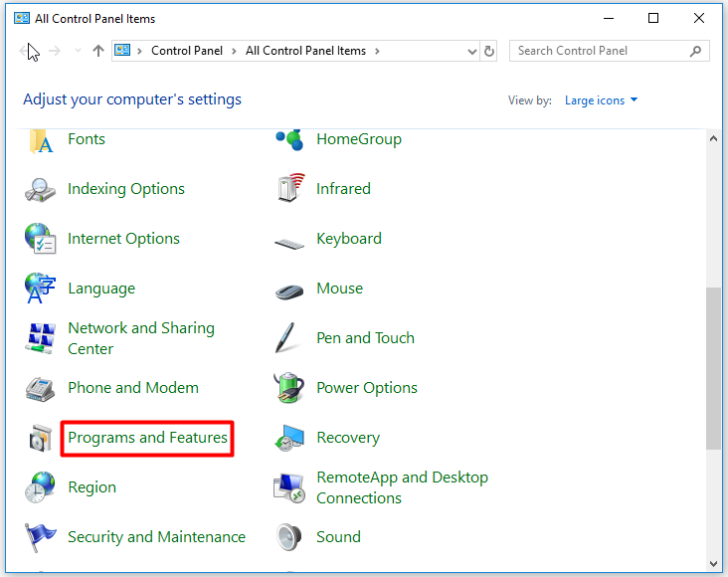Click the HomeGroup spheres icon
The height and width of the screenshot is (577, 728).
(289, 140)
